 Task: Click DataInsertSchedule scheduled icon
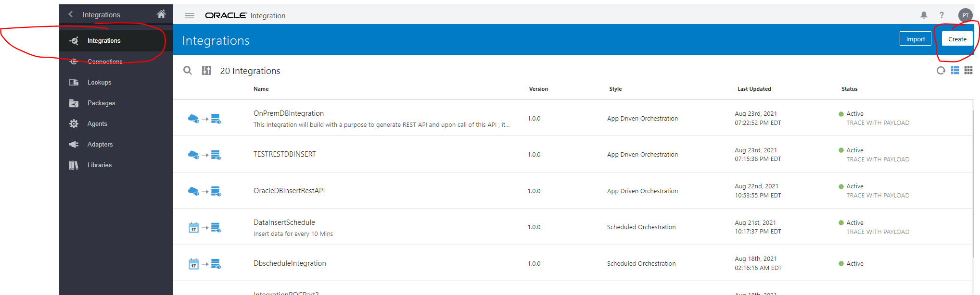[x=204, y=227]
